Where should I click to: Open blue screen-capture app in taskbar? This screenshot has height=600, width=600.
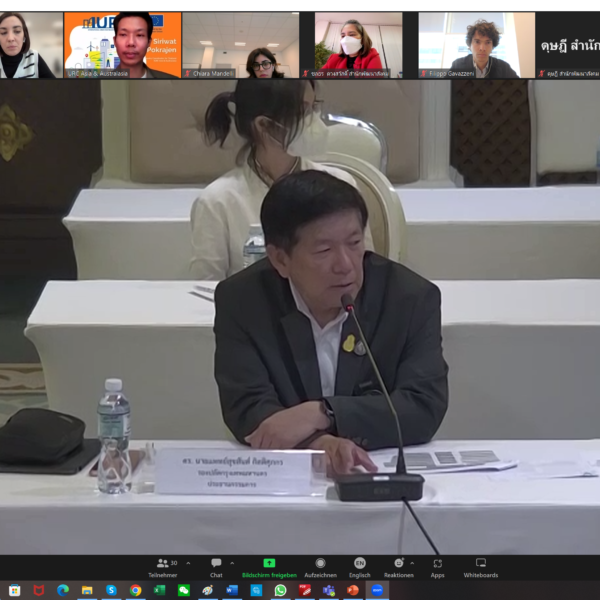[x=256, y=590]
